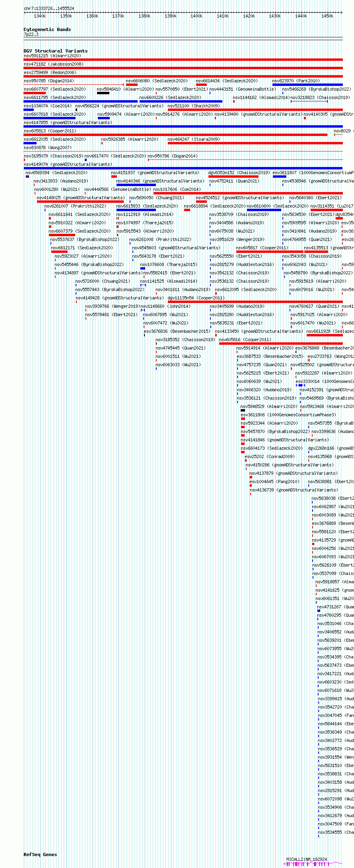Open nsv3413933 (Audano2019) variant
Screen dimensions: 354x868
point(35,185)
